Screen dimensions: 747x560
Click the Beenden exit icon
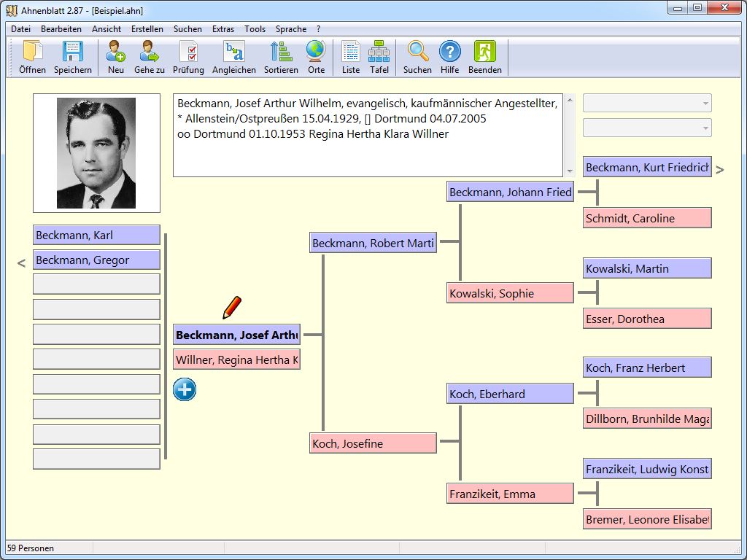click(x=485, y=52)
